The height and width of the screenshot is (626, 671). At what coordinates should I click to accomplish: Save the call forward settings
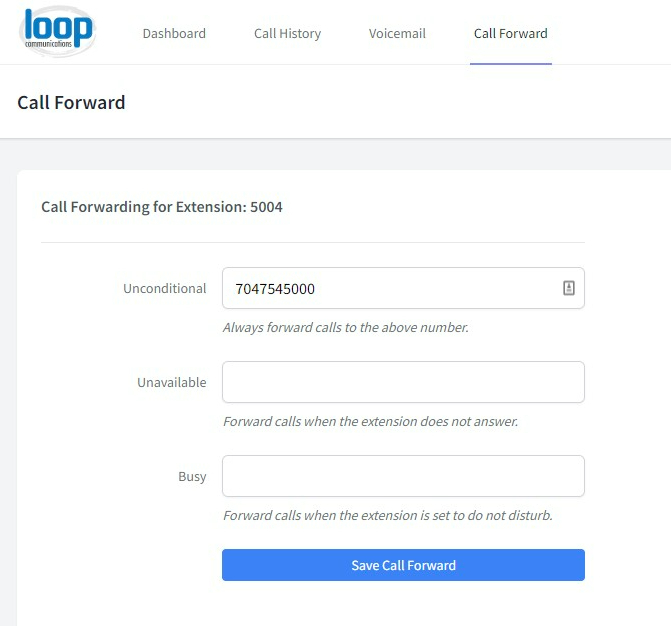403,565
